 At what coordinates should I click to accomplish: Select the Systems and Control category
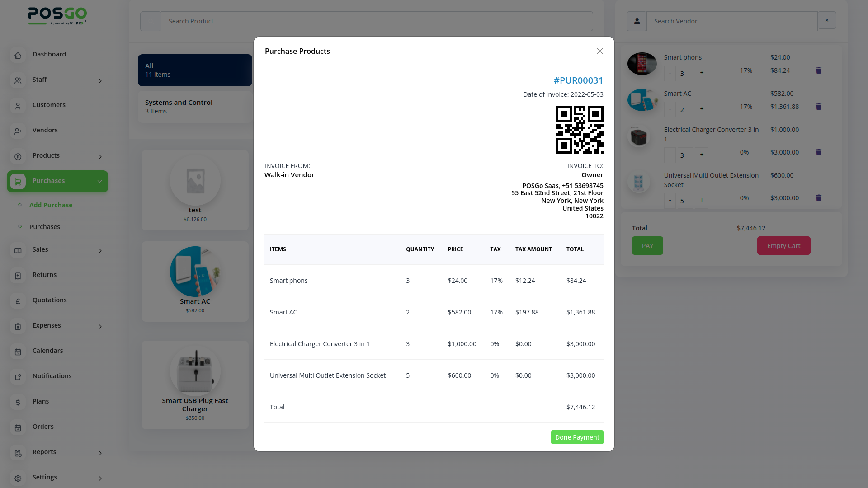click(x=194, y=107)
